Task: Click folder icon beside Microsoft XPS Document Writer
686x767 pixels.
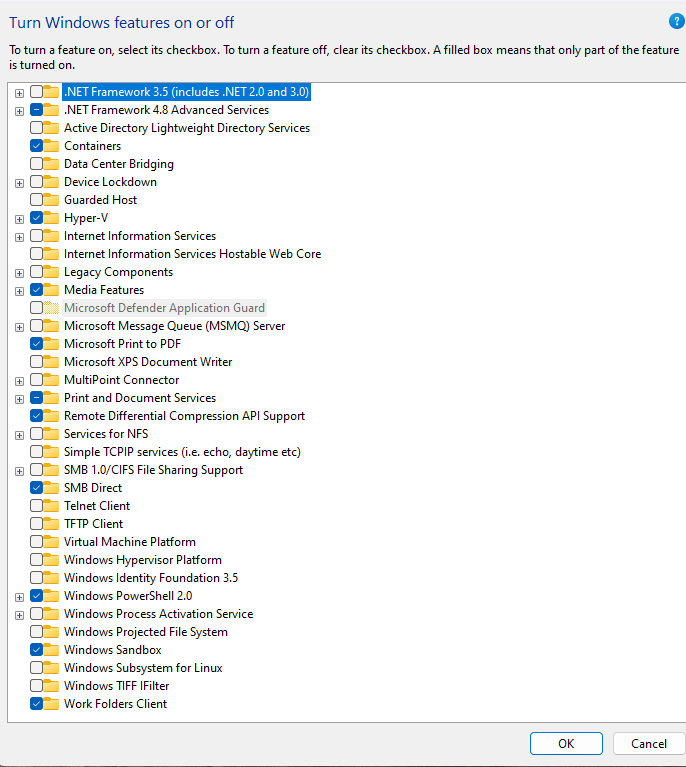Action: point(51,361)
